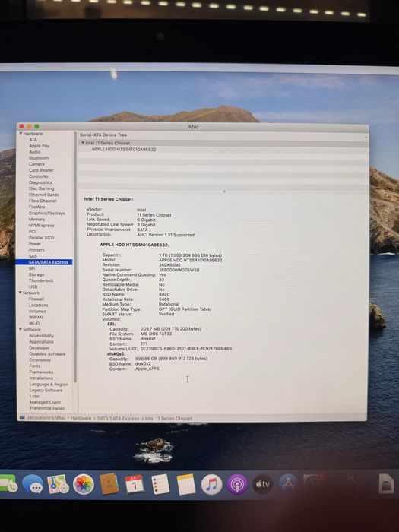Select Extensions under Software
The height and width of the screenshot is (532, 399).
point(40,360)
